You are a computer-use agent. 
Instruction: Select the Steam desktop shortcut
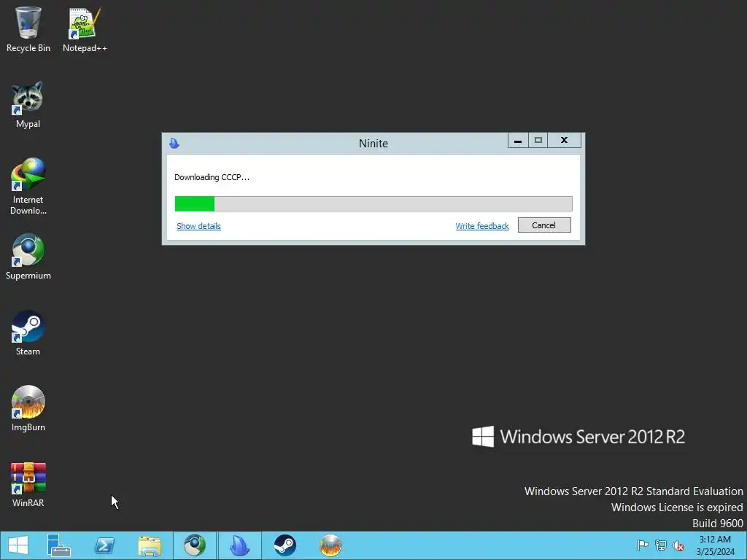tap(28, 332)
